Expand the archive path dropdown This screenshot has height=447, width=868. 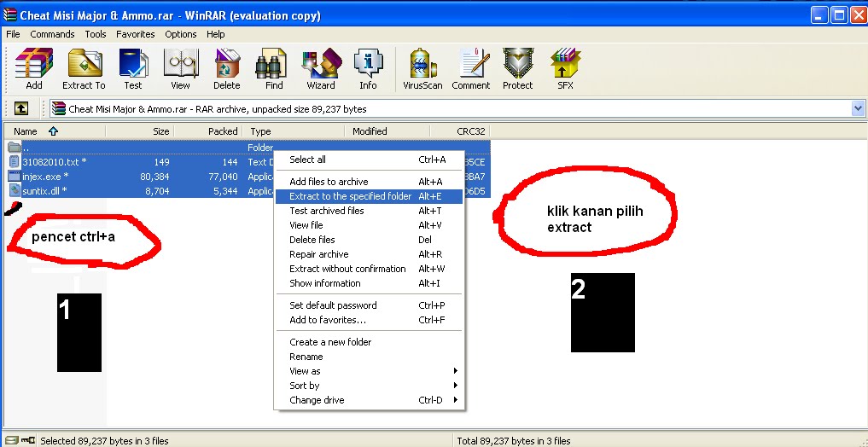pyautogui.click(x=858, y=109)
